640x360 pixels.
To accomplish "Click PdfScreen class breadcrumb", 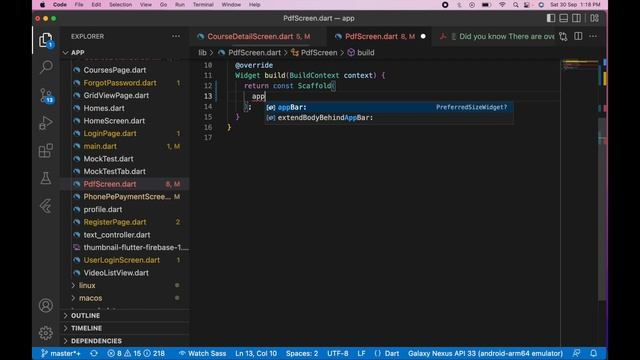I will pos(314,53).
